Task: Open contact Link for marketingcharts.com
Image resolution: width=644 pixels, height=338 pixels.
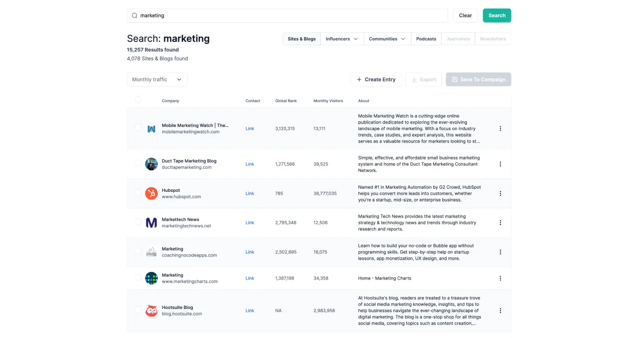Action: (250, 278)
